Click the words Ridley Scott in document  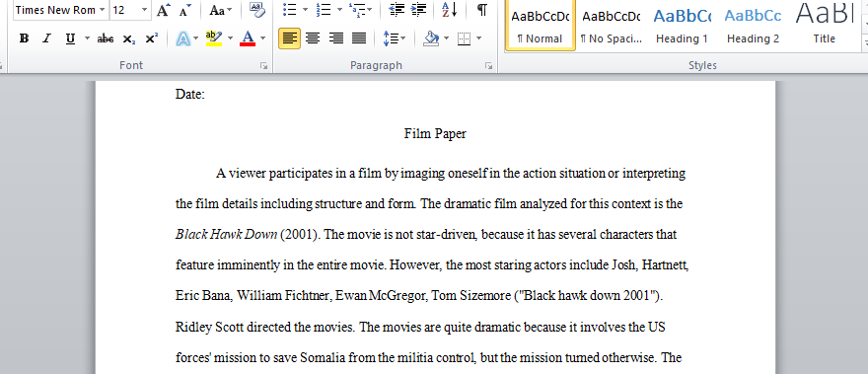pyautogui.click(x=210, y=328)
